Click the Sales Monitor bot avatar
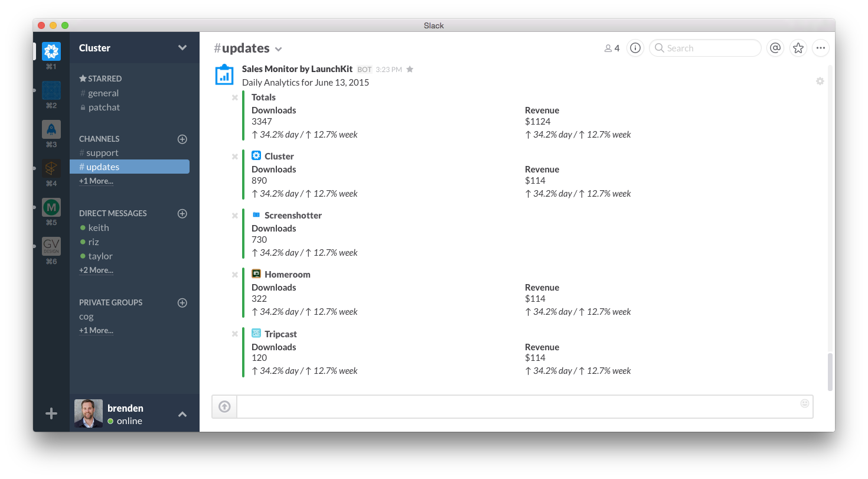 coord(224,74)
